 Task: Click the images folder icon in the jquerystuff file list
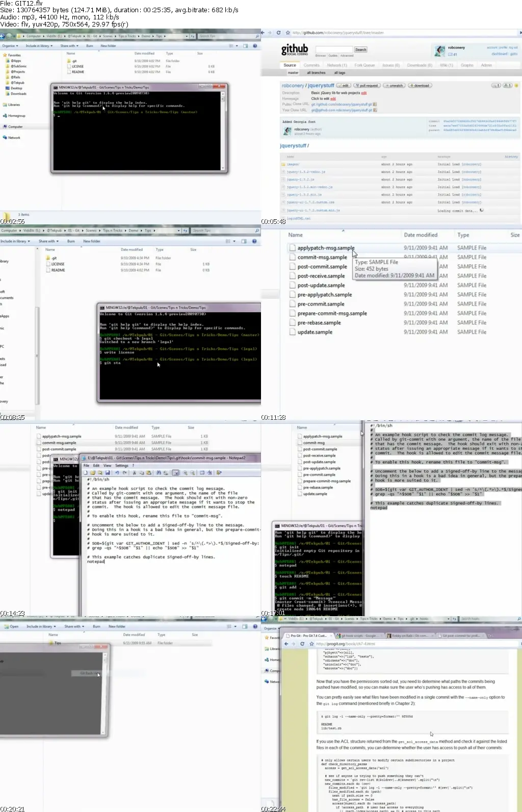[283, 164]
